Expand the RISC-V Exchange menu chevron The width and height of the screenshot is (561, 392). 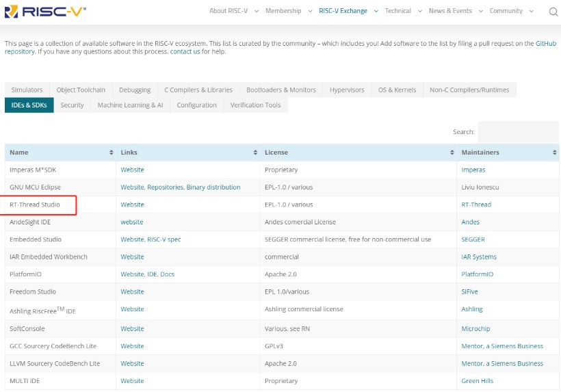[376, 11]
